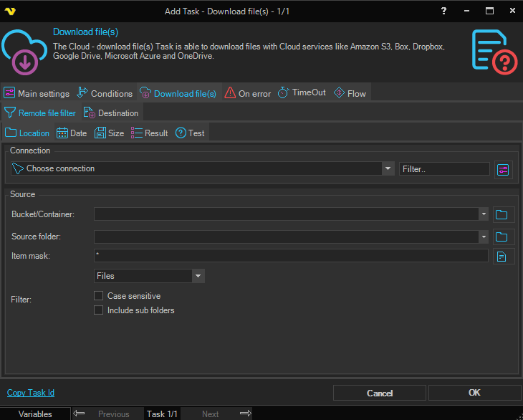Click the previous task arrow icon
523x420 pixels.
point(80,414)
